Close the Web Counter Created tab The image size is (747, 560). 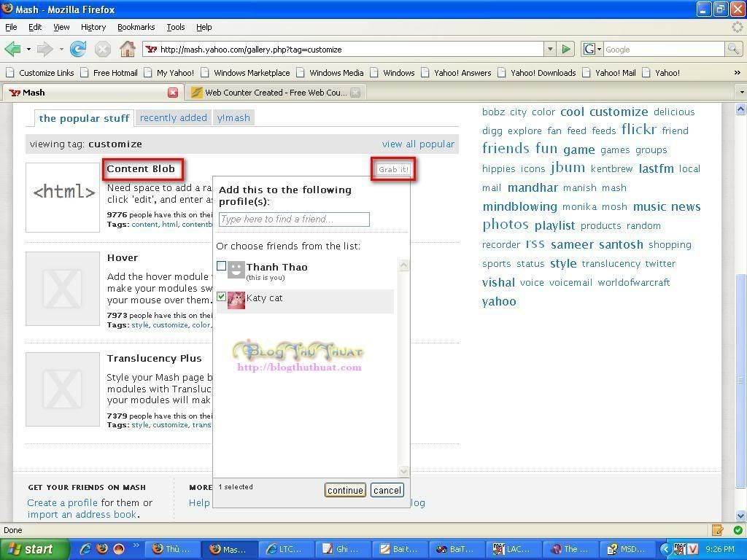click(x=355, y=93)
